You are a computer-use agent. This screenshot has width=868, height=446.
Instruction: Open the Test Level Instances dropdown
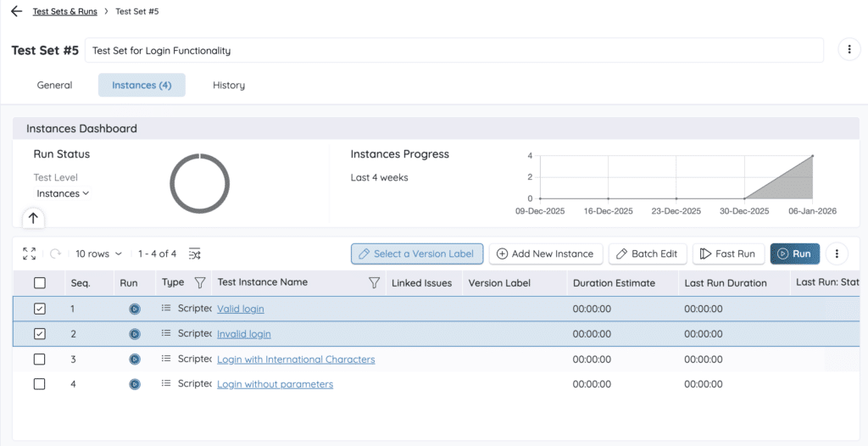pyautogui.click(x=63, y=193)
